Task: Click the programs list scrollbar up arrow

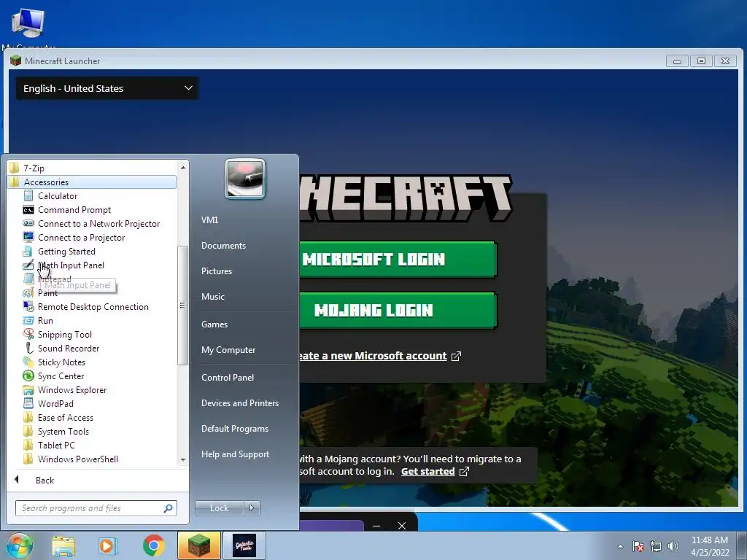Action: (183, 168)
